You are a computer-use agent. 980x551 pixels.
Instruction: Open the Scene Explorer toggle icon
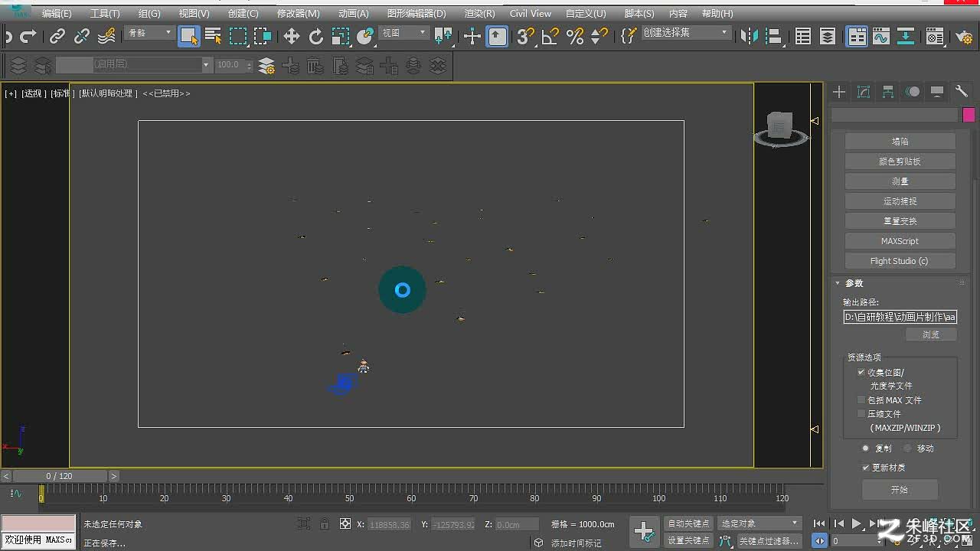[803, 36]
